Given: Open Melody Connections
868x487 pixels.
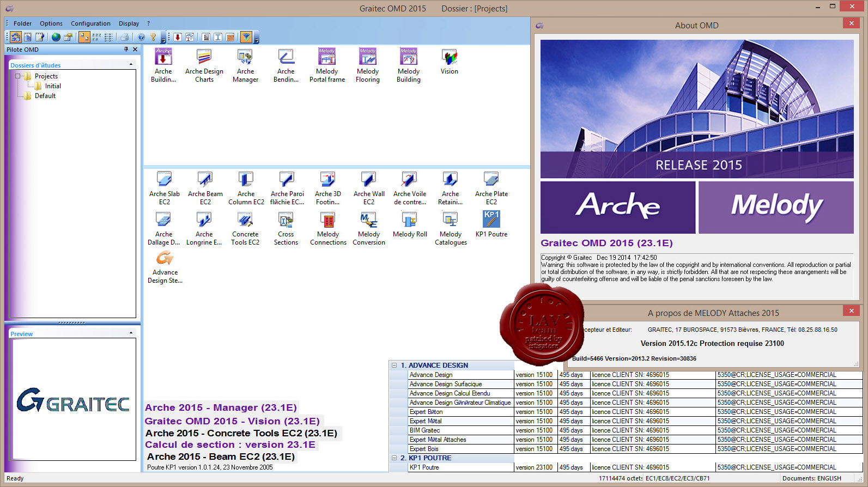Looking at the screenshot, I should click(328, 228).
